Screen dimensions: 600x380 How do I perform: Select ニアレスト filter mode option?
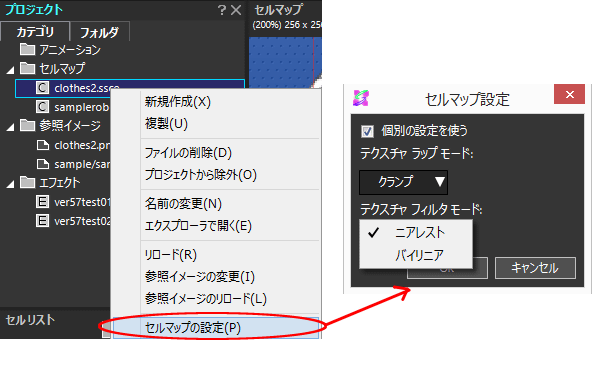click(416, 233)
